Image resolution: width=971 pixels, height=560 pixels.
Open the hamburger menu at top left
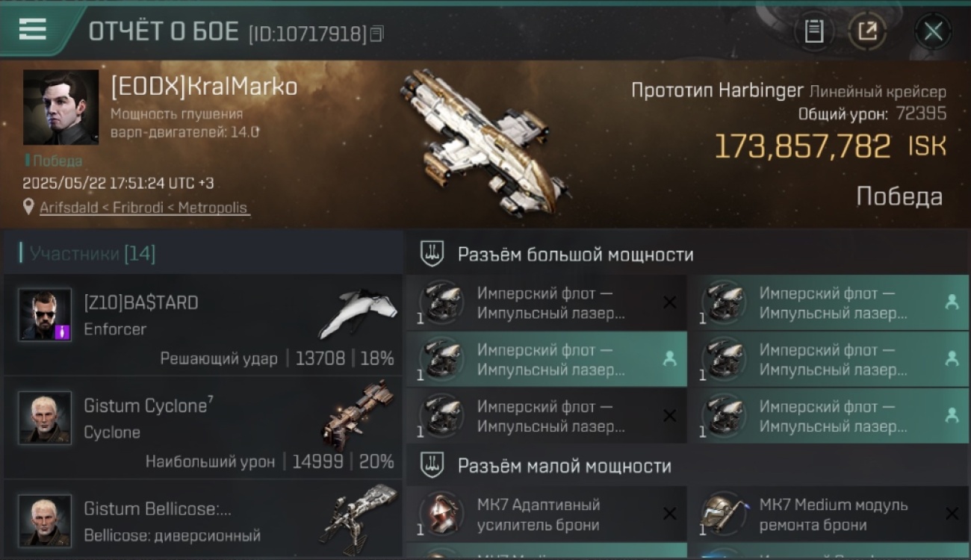tap(32, 29)
